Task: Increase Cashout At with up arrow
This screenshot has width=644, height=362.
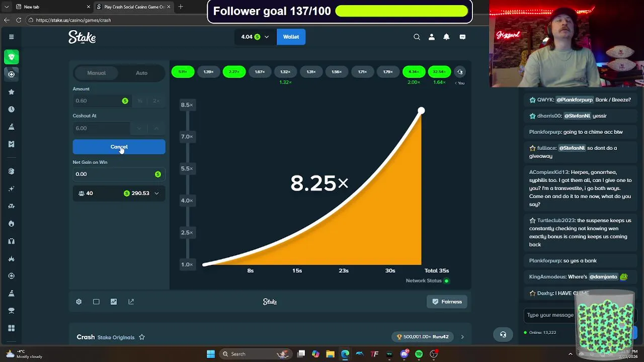Action: 156,128
